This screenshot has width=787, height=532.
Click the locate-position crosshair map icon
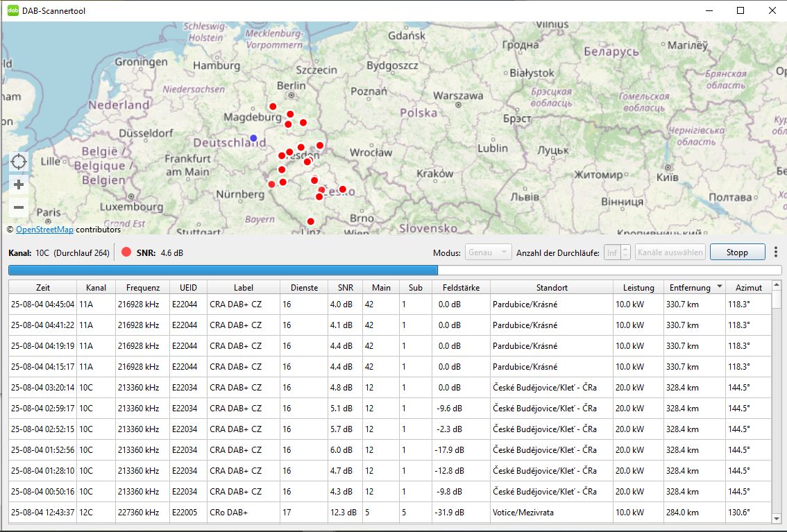click(x=19, y=162)
